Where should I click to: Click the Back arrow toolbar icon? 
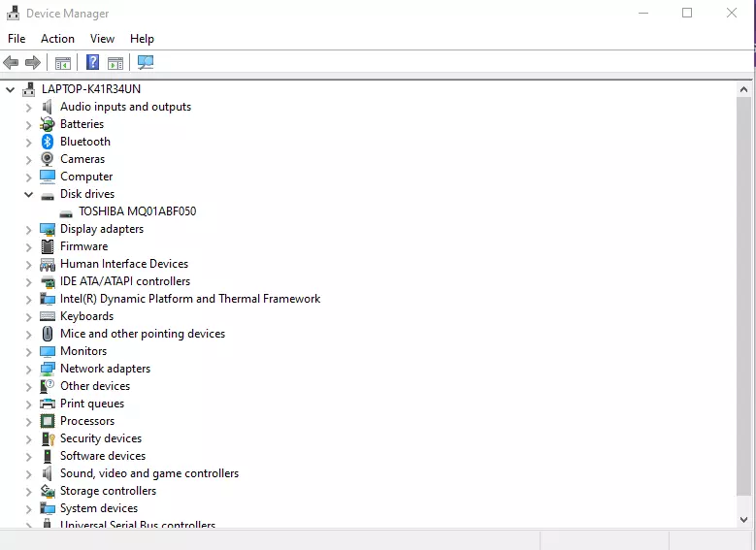(12, 63)
